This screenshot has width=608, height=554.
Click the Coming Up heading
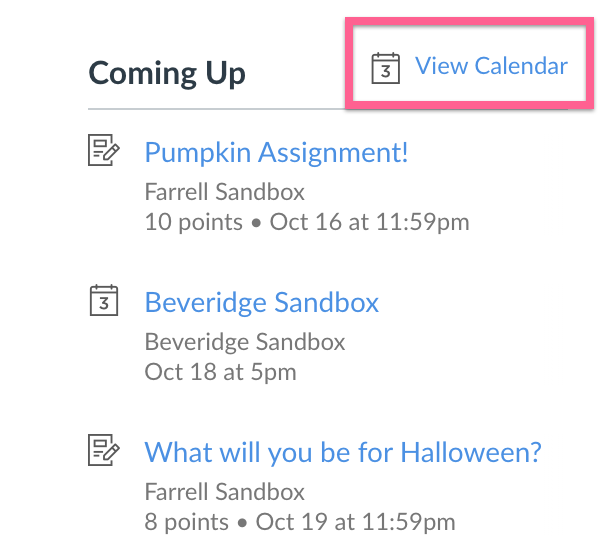tap(167, 74)
